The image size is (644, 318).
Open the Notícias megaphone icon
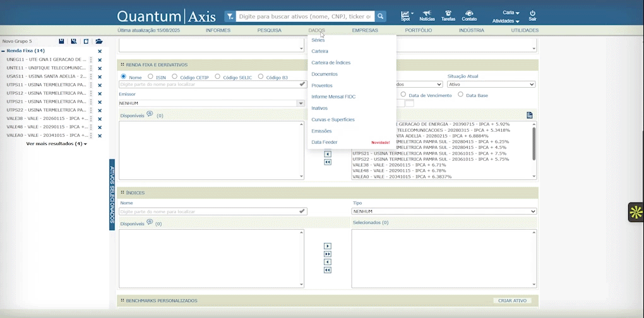(427, 13)
